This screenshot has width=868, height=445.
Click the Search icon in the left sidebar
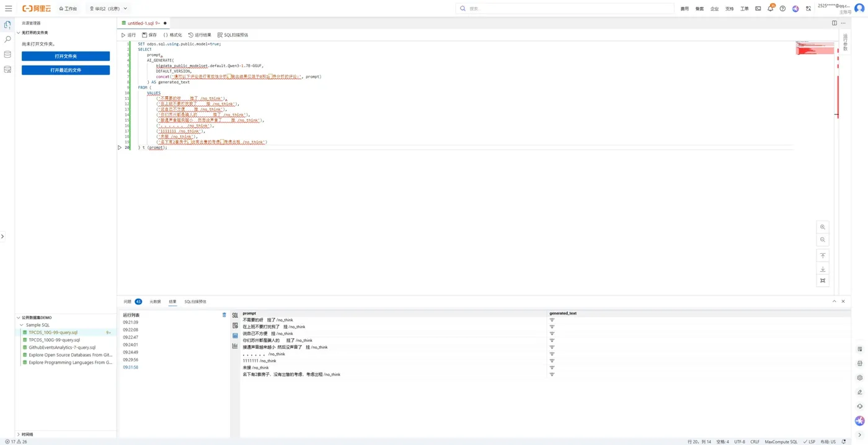(7, 39)
